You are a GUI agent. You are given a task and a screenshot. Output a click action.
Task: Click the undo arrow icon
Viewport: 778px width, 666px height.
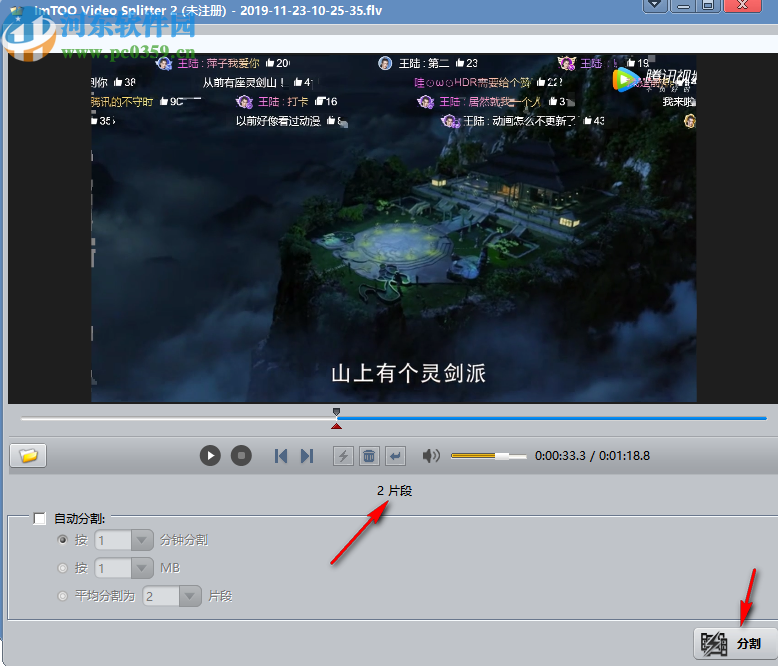tap(395, 456)
